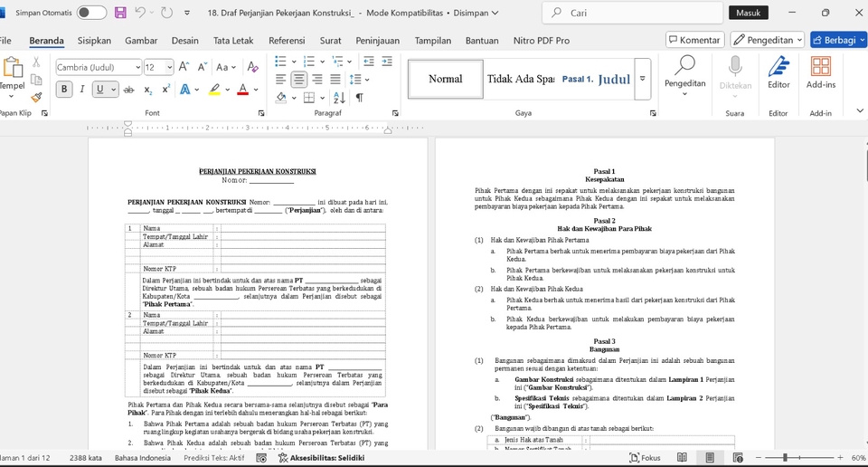Apply the Pasal 1. style

(578, 80)
